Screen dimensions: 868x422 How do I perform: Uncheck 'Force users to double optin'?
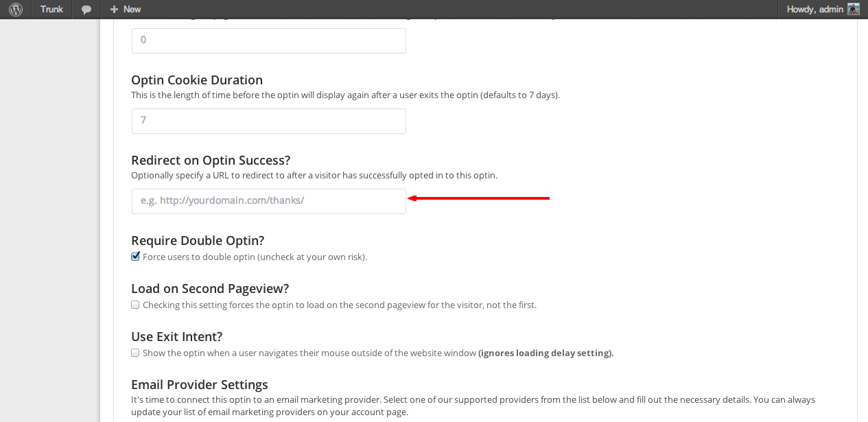[135, 256]
